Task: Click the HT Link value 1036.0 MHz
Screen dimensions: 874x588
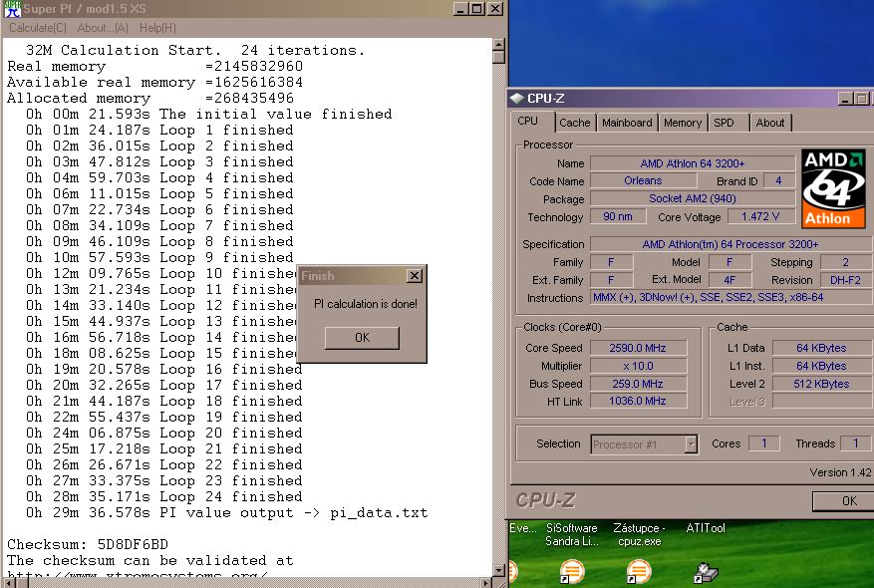Action: (x=638, y=401)
